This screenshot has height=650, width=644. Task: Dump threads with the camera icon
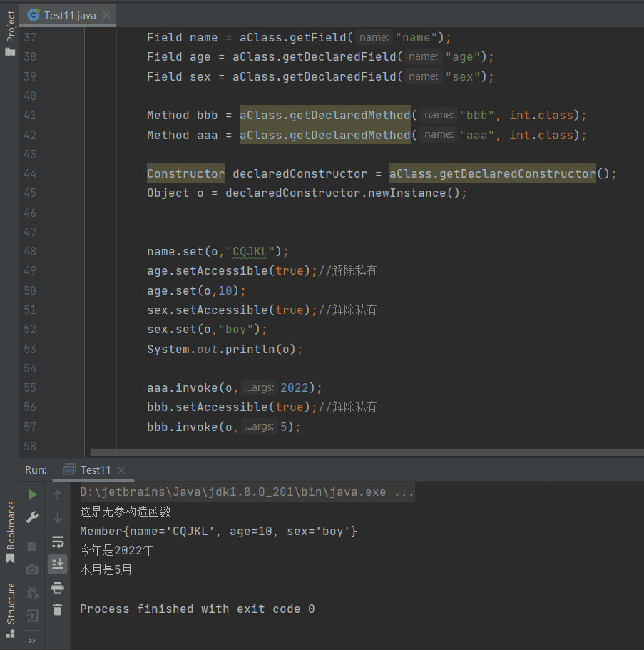[x=32, y=569]
